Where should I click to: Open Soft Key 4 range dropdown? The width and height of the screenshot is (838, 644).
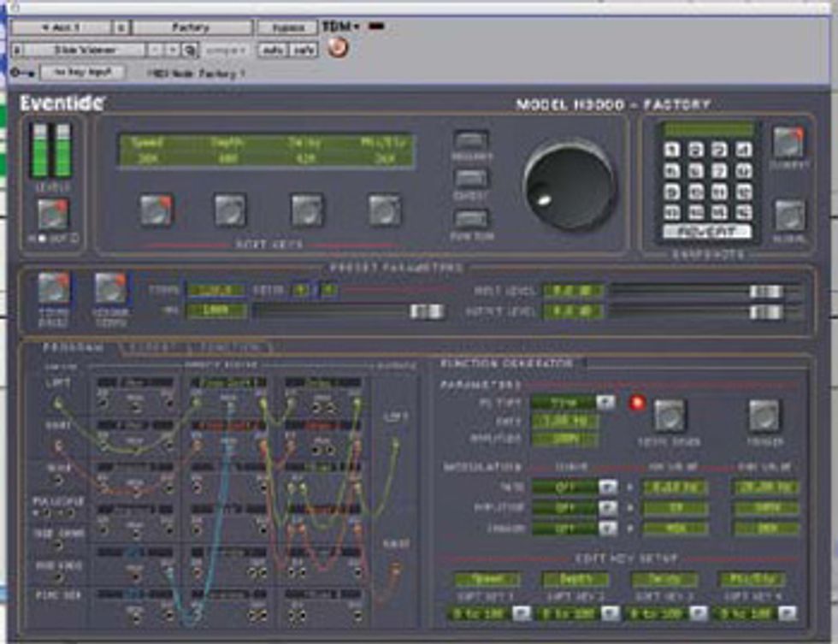[787, 613]
